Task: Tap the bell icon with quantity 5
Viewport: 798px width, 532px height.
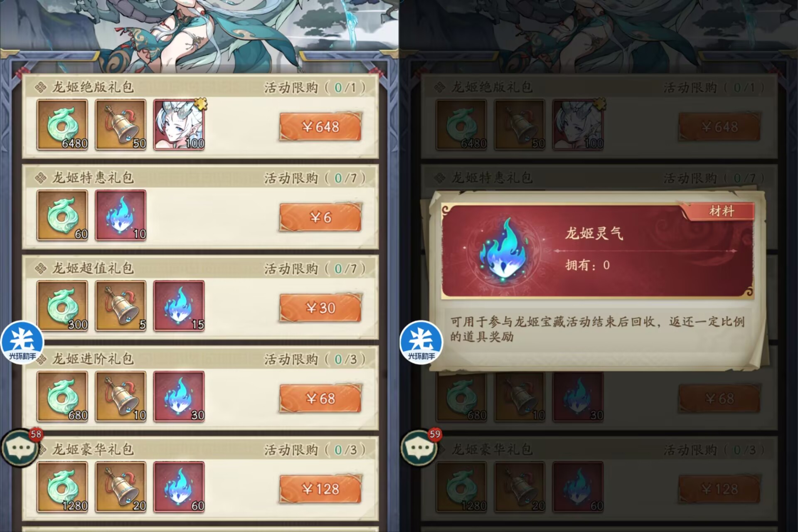Action: click(121, 306)
